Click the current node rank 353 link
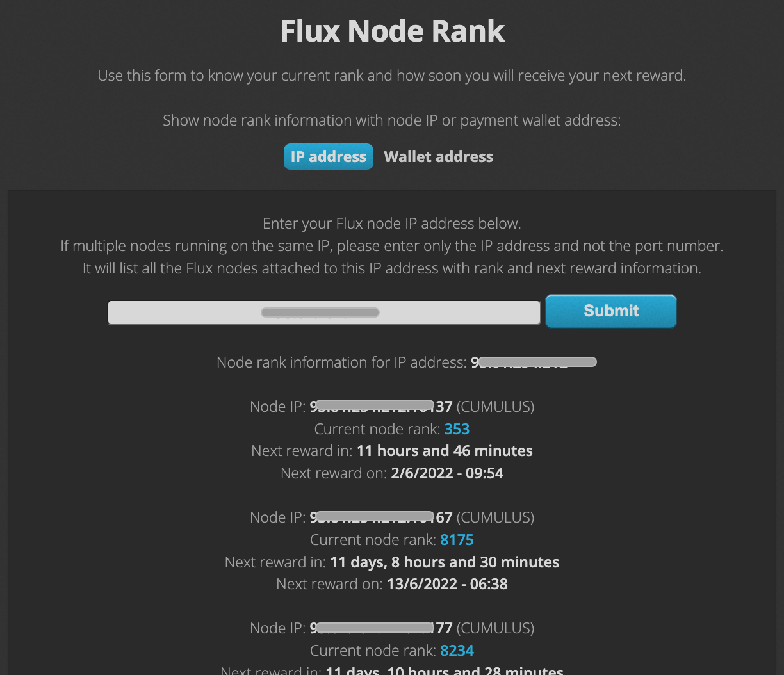 pyautogui.click(x=457, y=428)
